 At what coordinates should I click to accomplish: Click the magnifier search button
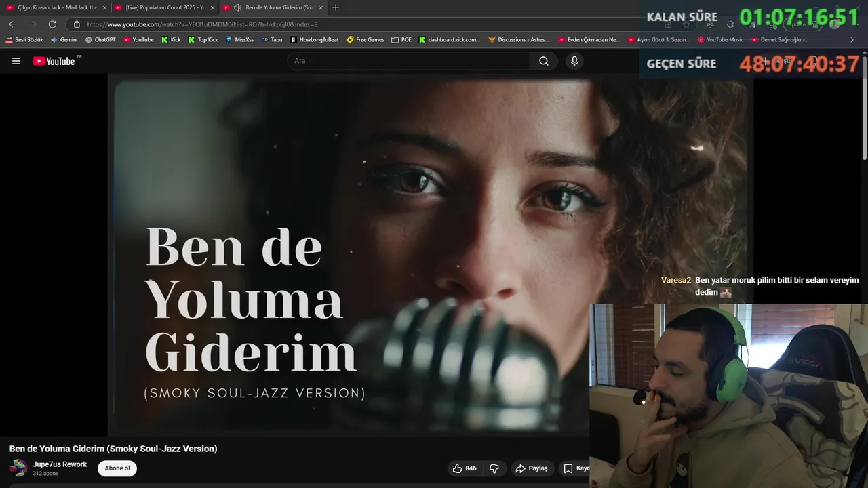544,61
